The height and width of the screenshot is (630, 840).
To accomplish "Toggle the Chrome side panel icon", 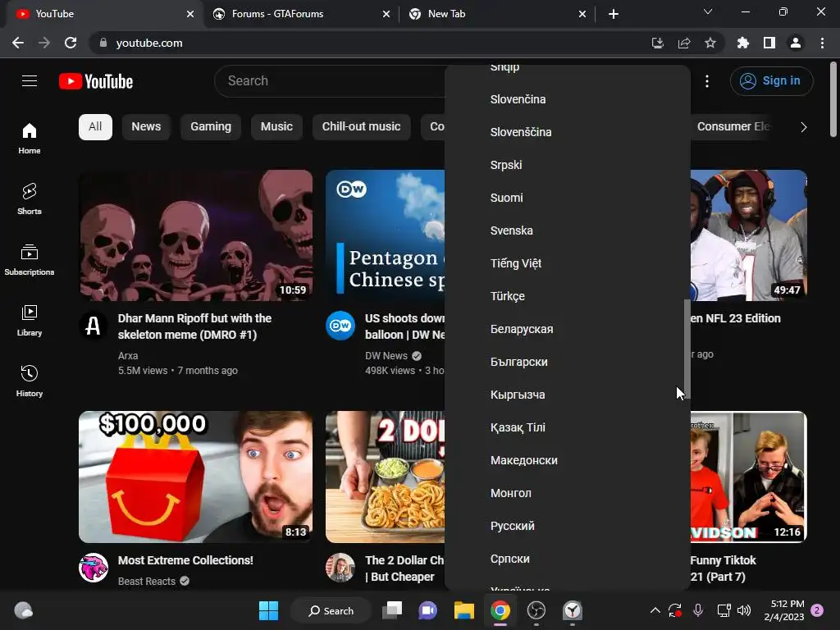I will (x=769, y=43).
